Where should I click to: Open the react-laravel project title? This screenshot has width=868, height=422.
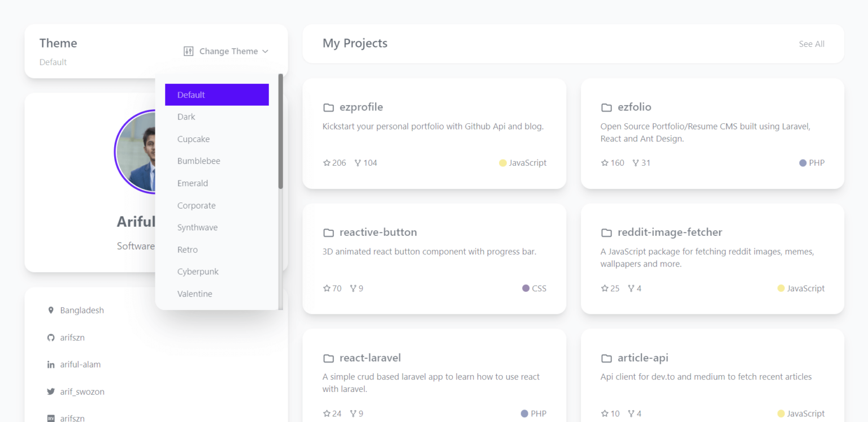[370, 358]
